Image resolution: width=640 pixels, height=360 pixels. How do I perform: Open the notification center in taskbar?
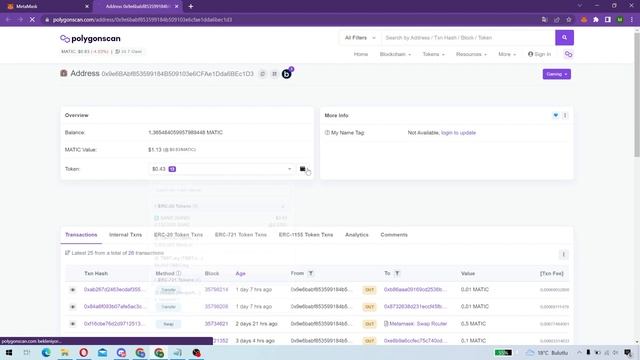(x=629, y=353)
